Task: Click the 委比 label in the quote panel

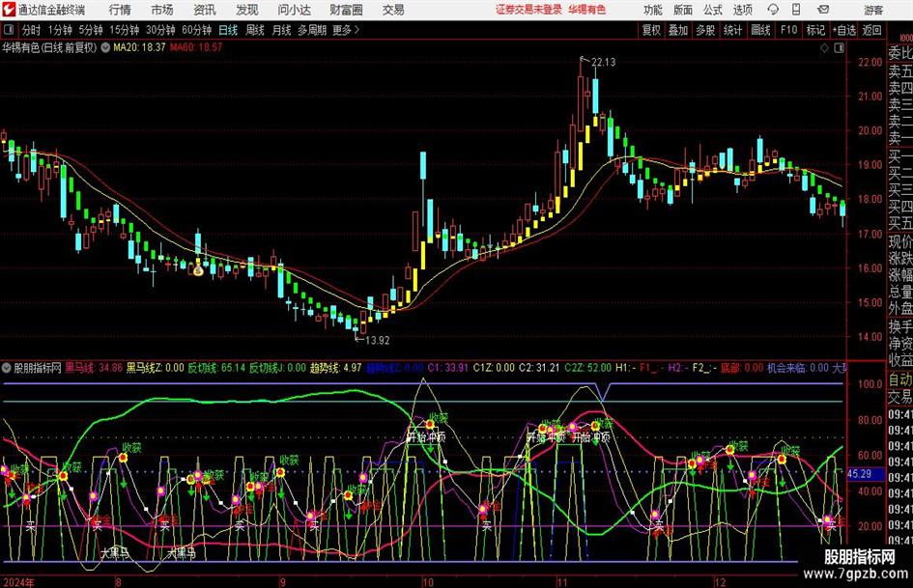Action: click(900, 53)
